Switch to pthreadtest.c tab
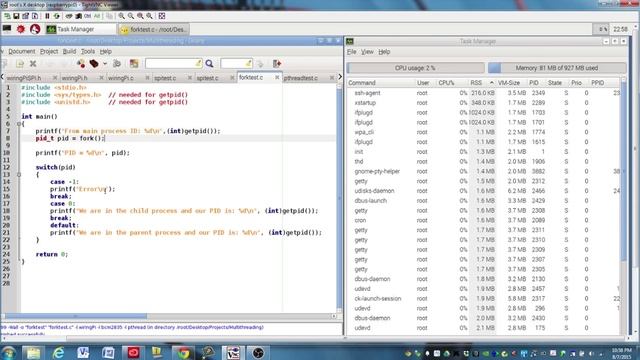The image size is (640, 360). [x=300, y=78]
